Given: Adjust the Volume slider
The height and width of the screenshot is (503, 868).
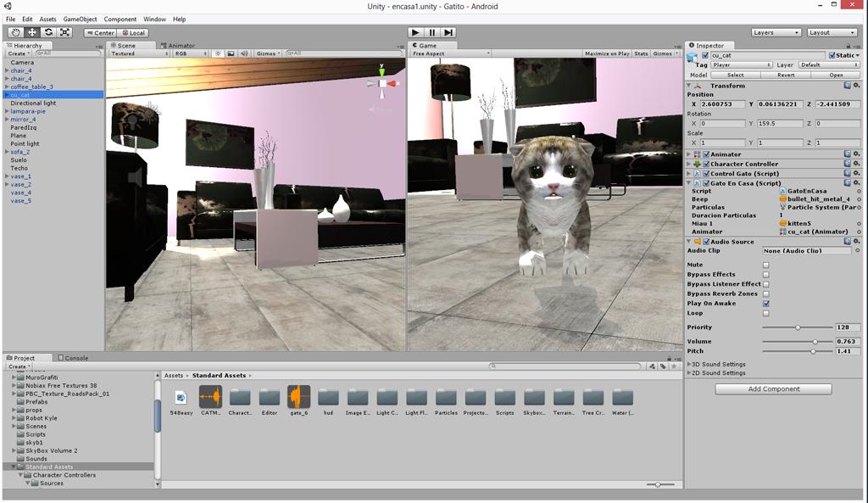Looking at the screenshot, I should 798,342.
